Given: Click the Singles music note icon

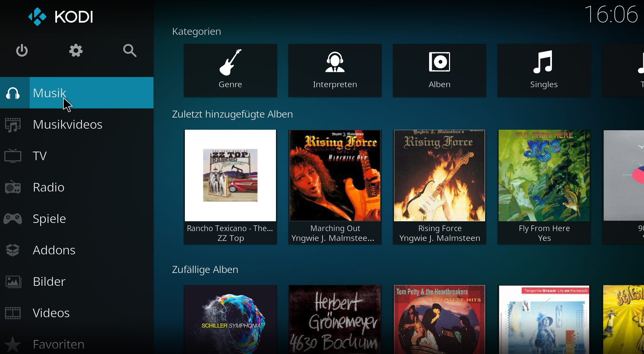Looking at the screenshot, I should 543,62.
